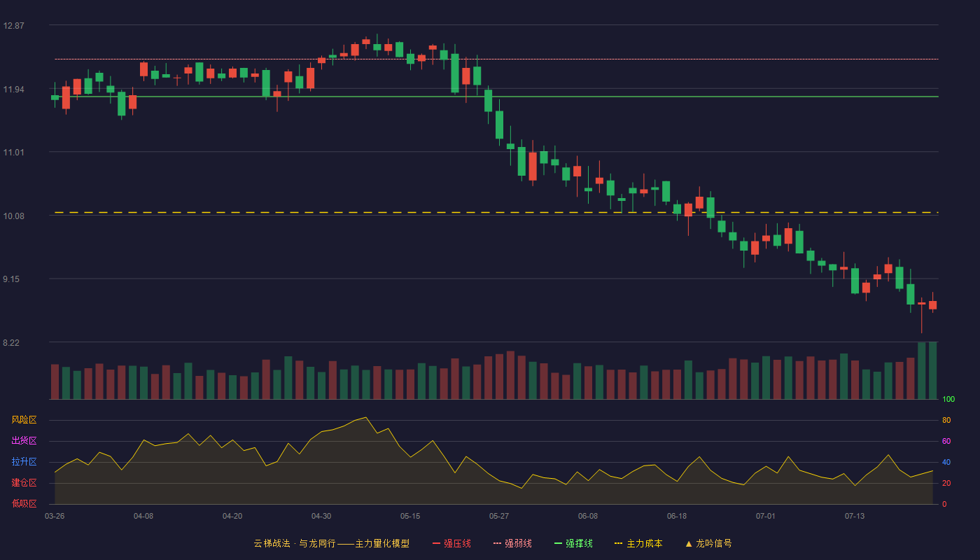Click the 低吸区 zone label
This screenshot has height=560, width=980.
tap(24, 504)
